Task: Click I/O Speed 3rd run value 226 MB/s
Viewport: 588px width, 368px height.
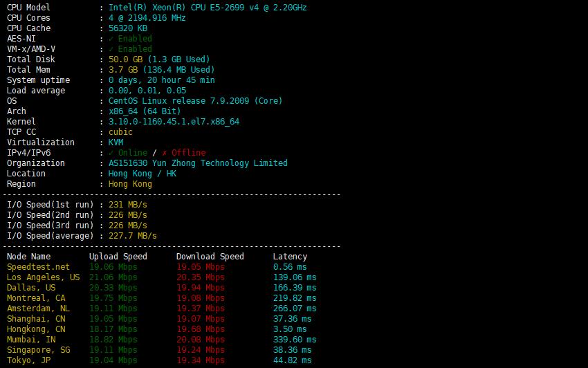Action: pyautogui.click(x=127, y=226)
